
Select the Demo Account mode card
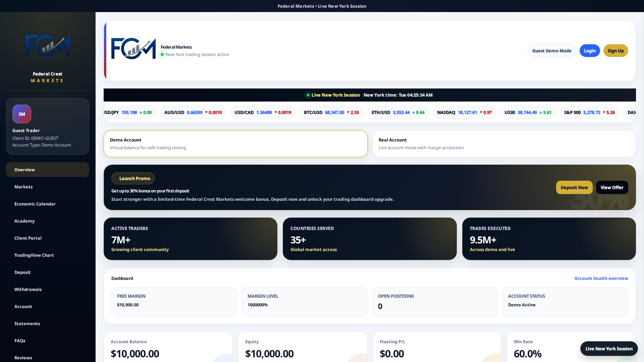[235, 144]
